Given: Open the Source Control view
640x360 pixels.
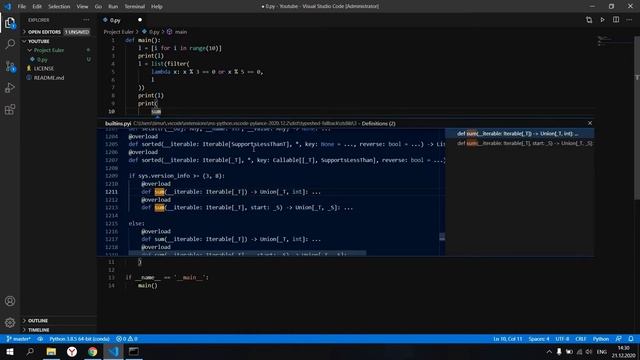Looking at the screenshot, I should pos(10,66).
